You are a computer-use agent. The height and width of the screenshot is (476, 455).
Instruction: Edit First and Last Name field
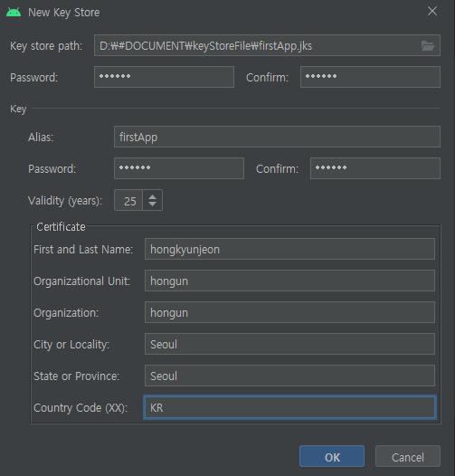[x=289, y=249]
